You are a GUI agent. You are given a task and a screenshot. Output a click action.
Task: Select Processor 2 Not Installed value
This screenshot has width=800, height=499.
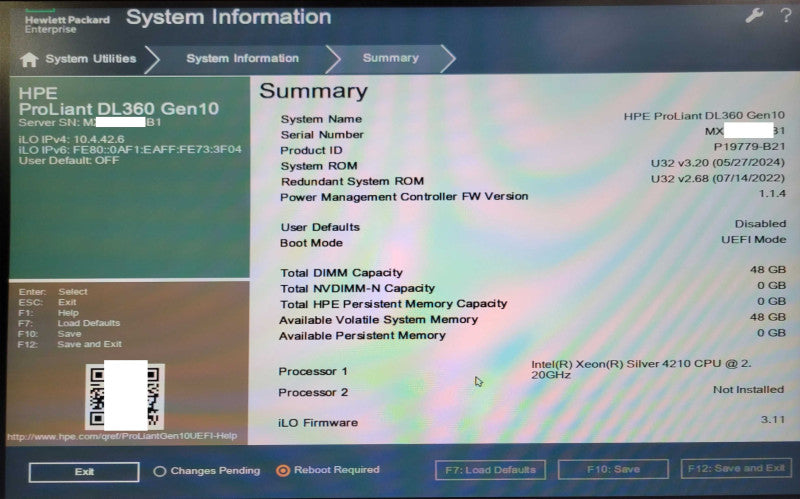pyautogui.click(x=748, y=390)
